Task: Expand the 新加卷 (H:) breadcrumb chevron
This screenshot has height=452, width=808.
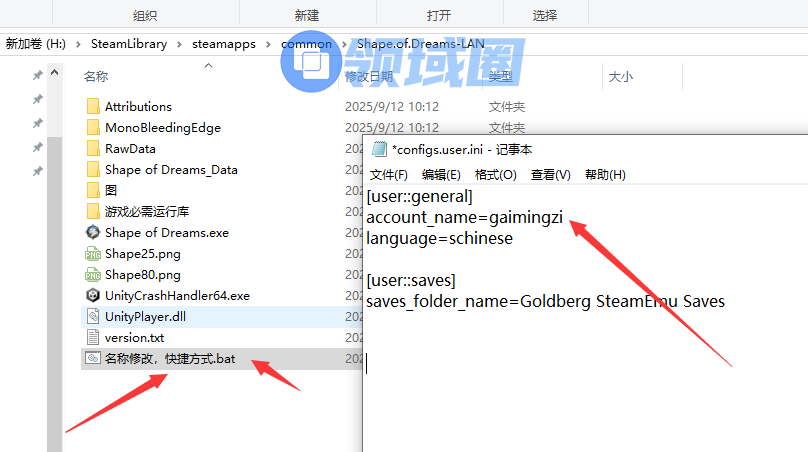Action: (x=79, y=44)
